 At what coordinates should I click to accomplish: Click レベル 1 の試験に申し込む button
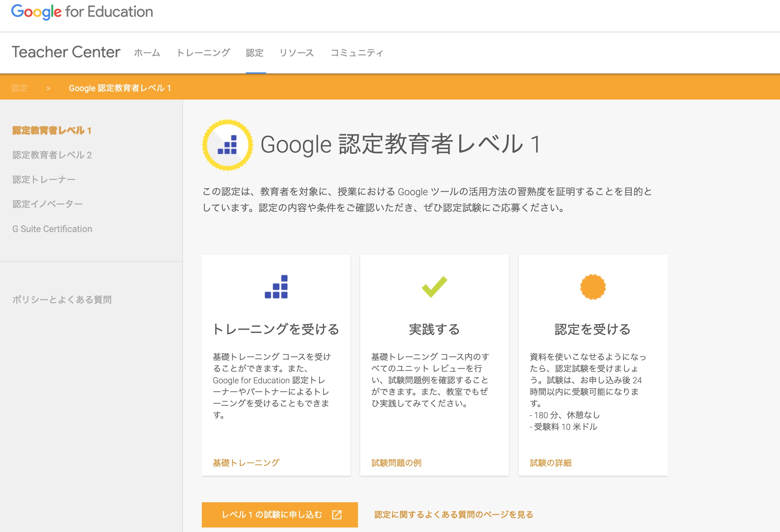click(280, 515)
